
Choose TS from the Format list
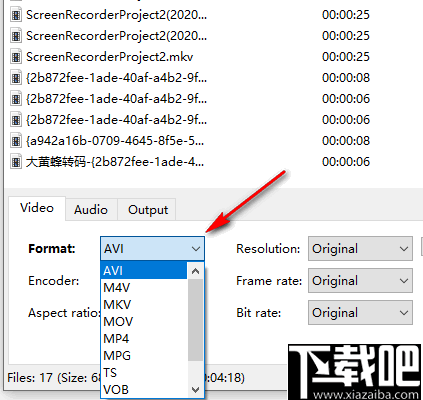click(x=144, y=372)
